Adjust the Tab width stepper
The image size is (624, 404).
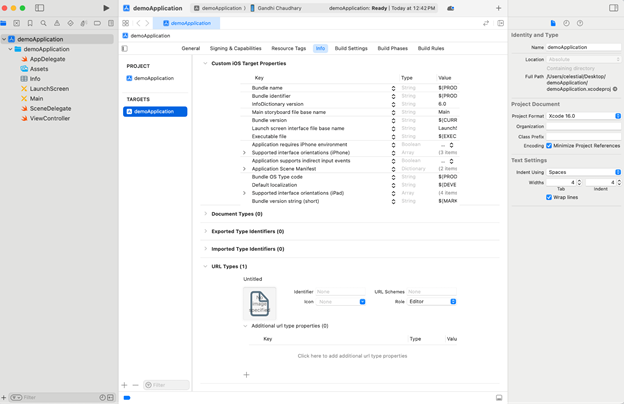click(579, 182)
